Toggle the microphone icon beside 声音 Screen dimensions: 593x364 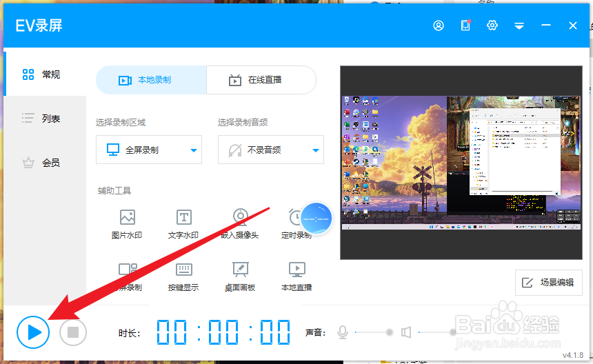tap(343, 332)
